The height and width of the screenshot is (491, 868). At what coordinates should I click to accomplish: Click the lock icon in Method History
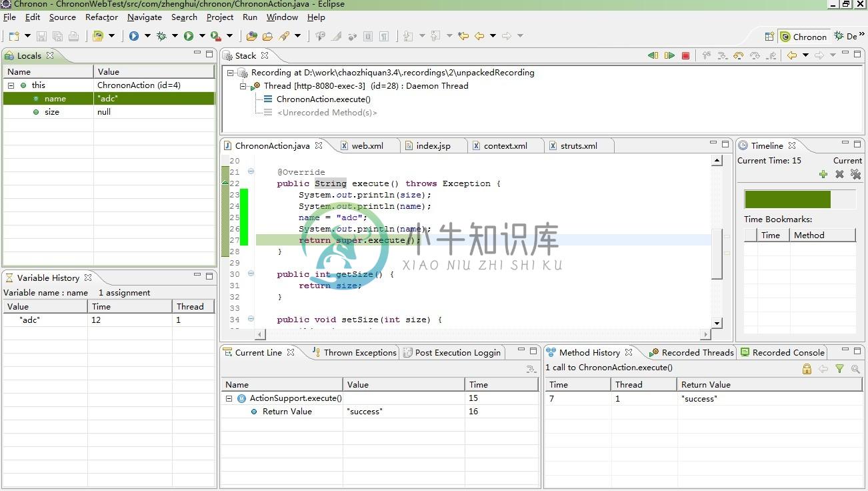click(807, 368)
